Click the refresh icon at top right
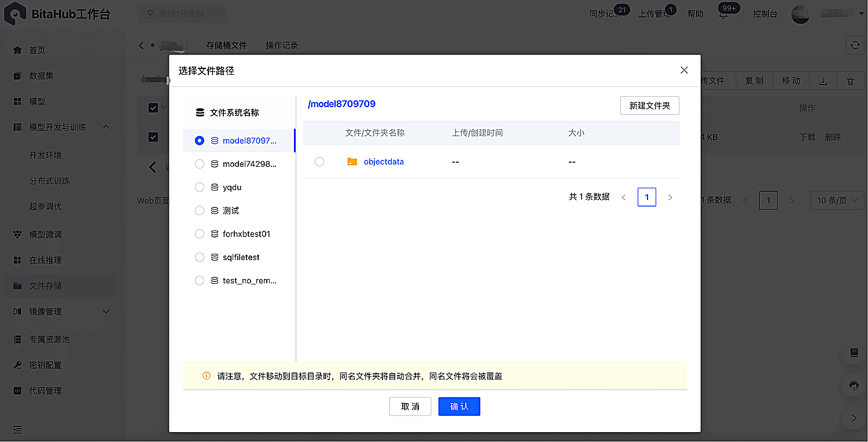Image resolution: width=868 pixels, height=442 pixels. click(855, 46)
